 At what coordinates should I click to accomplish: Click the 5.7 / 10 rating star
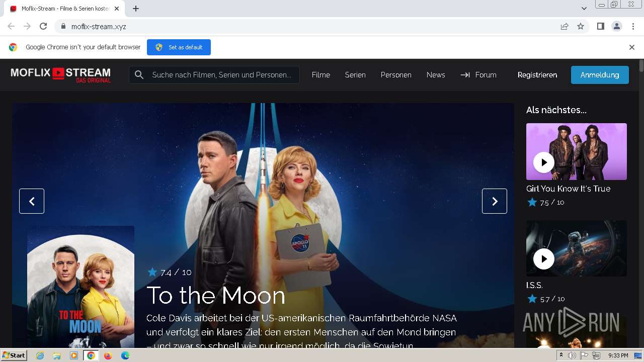coord(532,299)
